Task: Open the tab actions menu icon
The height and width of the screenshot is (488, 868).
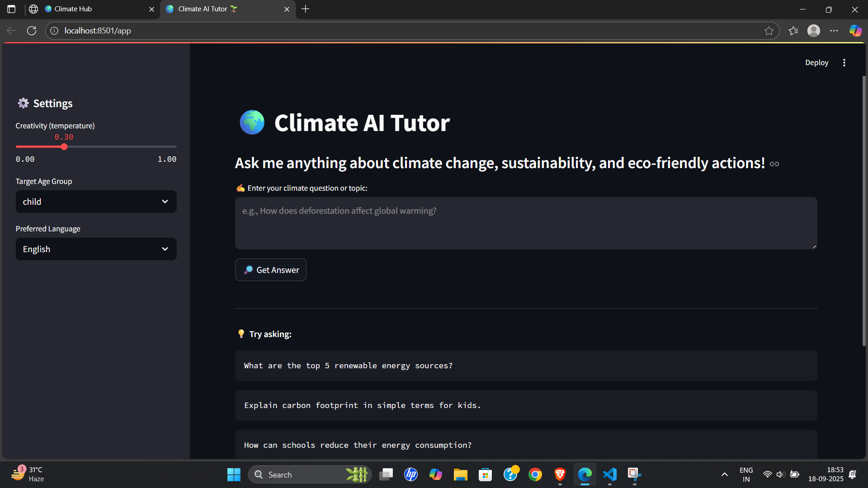Action: coord(11,9)
